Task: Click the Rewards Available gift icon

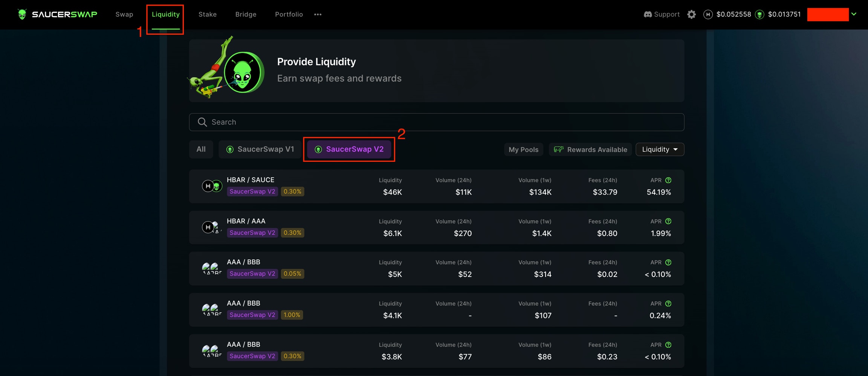Action: 558,149
